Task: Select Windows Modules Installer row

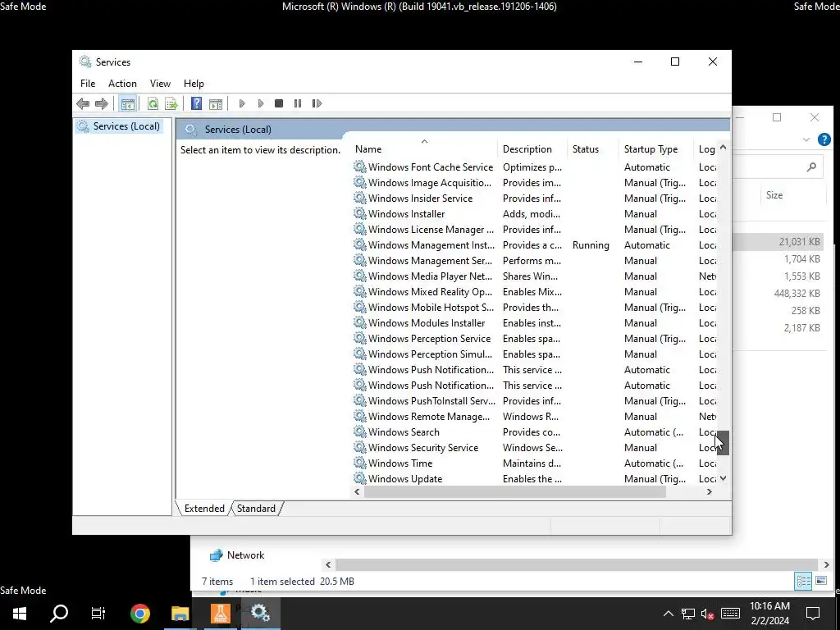Action: 535,323
